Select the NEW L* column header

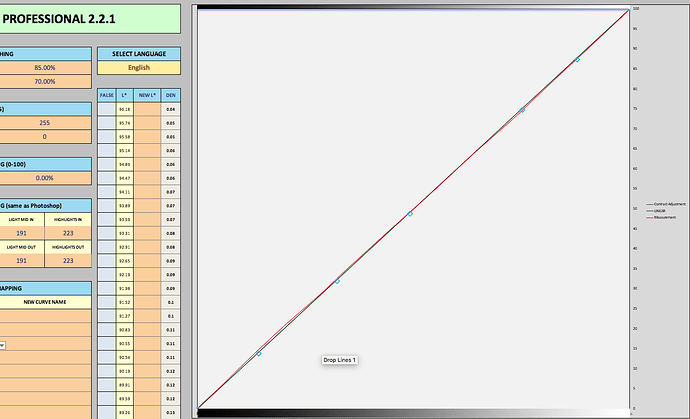coord(147,94)
